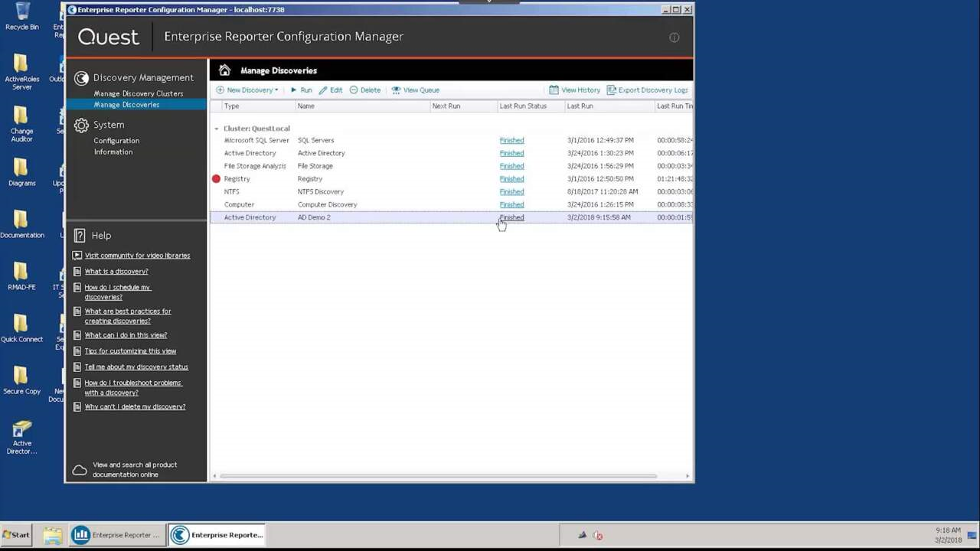Click Finished status link for Registry
Screen dimensions: 980x551
tap(511, 179)
